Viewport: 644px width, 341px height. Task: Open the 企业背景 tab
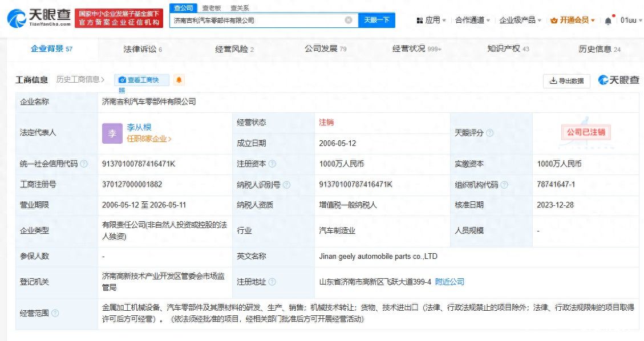51,49
